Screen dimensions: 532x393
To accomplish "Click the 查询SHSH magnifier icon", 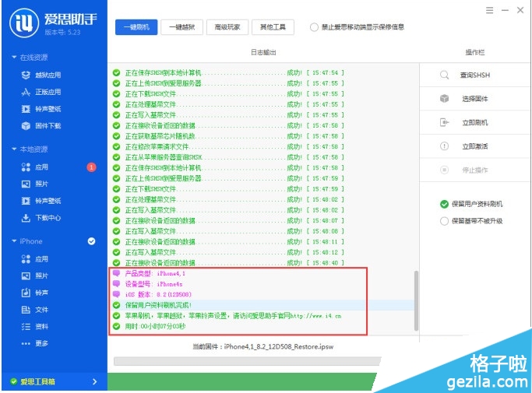I will pyautogui.click(x=445, y=75).
